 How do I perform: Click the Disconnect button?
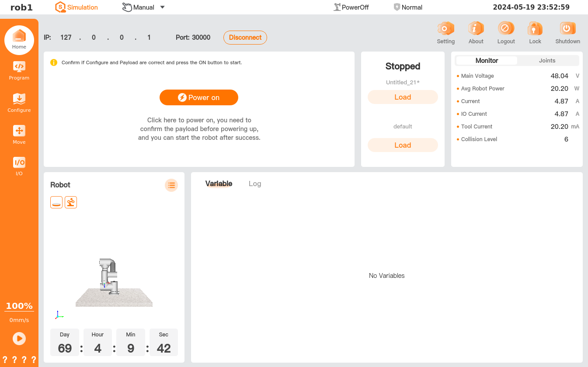pyautogui.click(x=245, y=38)
